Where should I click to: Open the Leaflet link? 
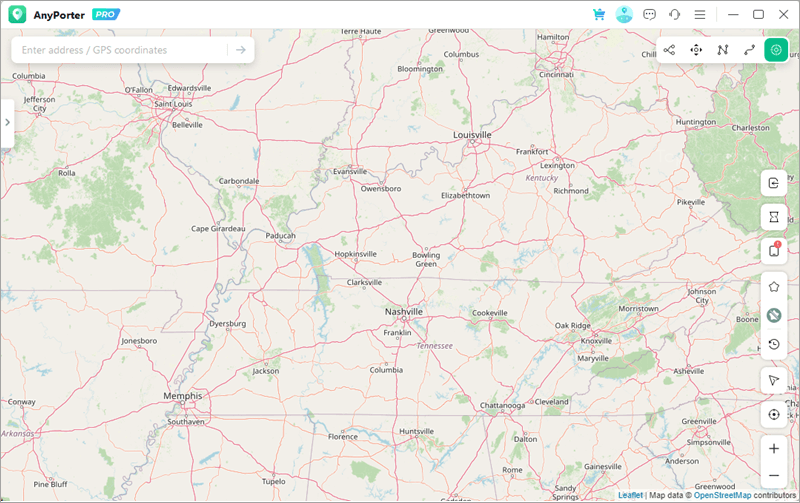tap(631, 495)
